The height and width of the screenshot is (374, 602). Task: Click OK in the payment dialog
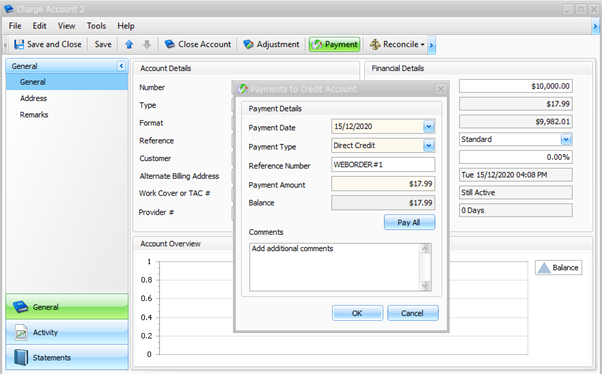click(357, 313)
